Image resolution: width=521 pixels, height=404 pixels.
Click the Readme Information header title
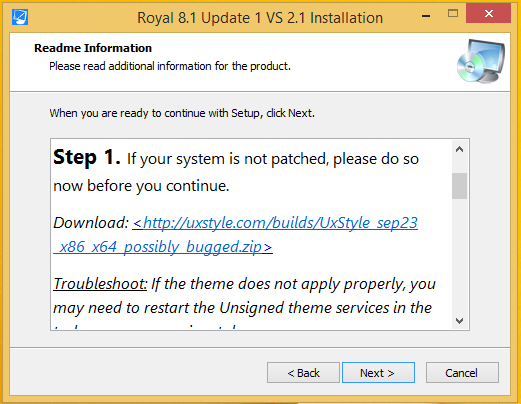click(93, 48)
